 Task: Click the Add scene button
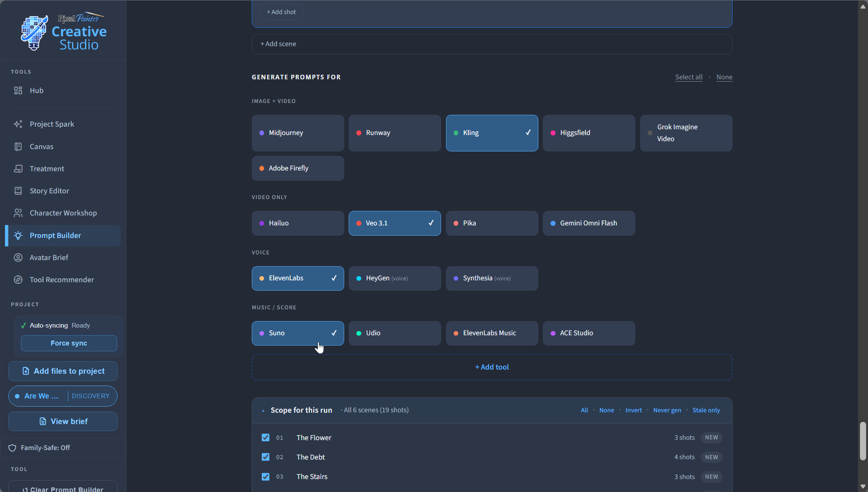tap(492, 44)
